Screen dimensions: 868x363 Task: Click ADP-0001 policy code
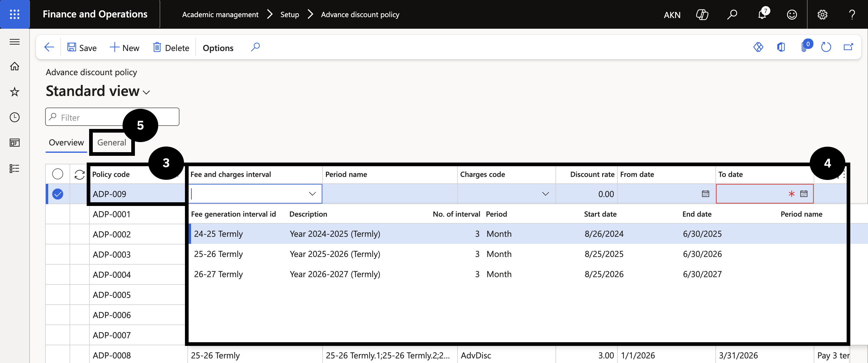[111, 214]
